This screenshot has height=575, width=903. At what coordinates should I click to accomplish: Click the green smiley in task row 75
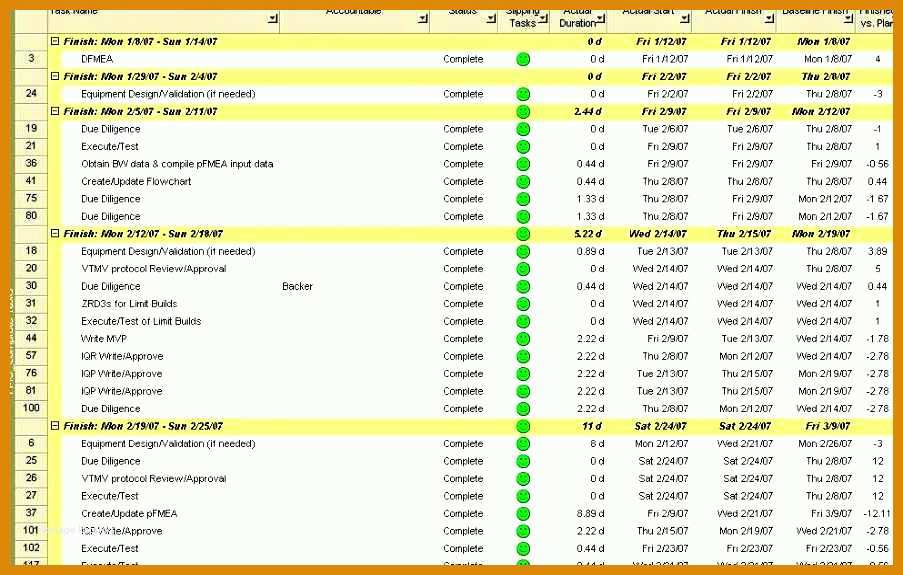(523, 199)
